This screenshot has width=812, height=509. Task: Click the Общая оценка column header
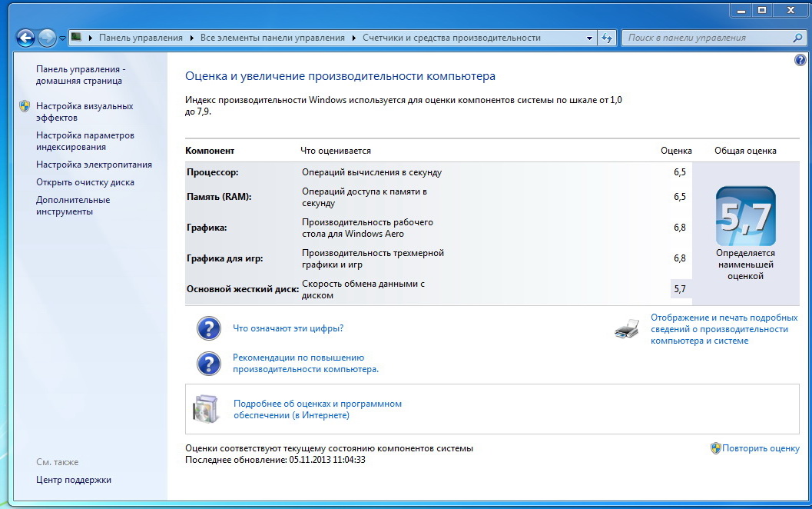pos(745,151)
